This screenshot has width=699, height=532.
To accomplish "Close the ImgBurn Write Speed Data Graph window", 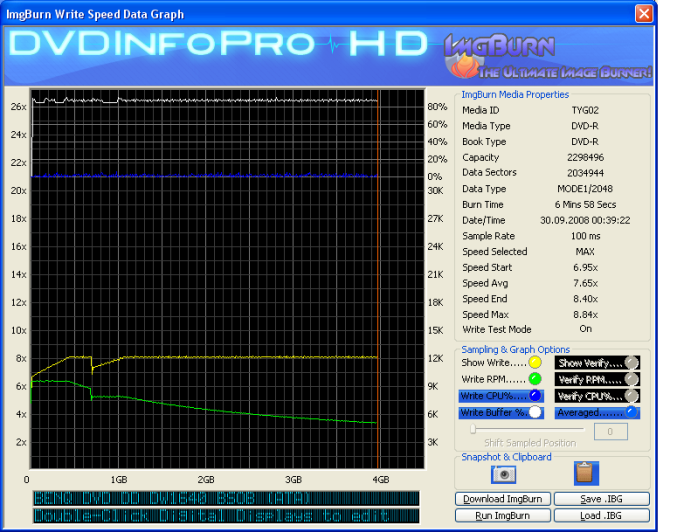I will point(644,13).
